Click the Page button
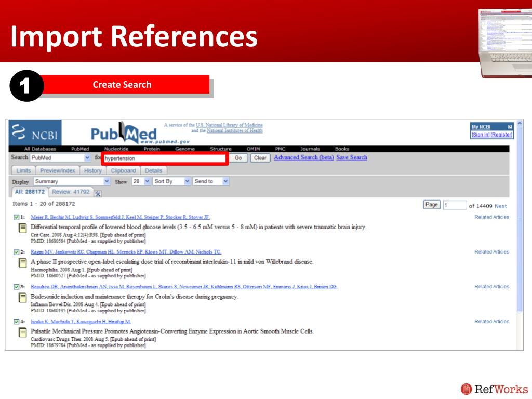 (x=432, y=205)
